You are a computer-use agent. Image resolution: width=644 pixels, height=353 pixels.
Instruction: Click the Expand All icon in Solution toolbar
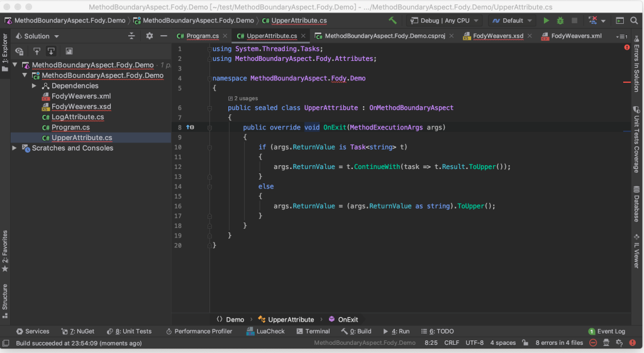[x=36, y=52]
